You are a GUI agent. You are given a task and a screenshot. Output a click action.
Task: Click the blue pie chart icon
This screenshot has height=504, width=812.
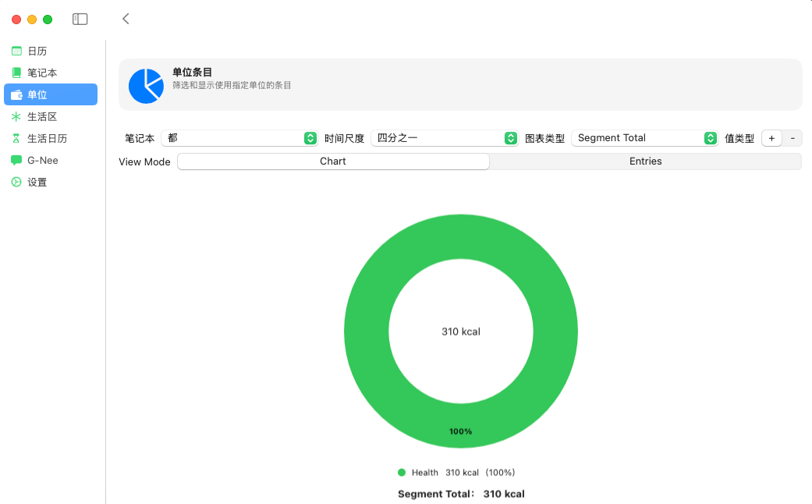pos(146,86)
